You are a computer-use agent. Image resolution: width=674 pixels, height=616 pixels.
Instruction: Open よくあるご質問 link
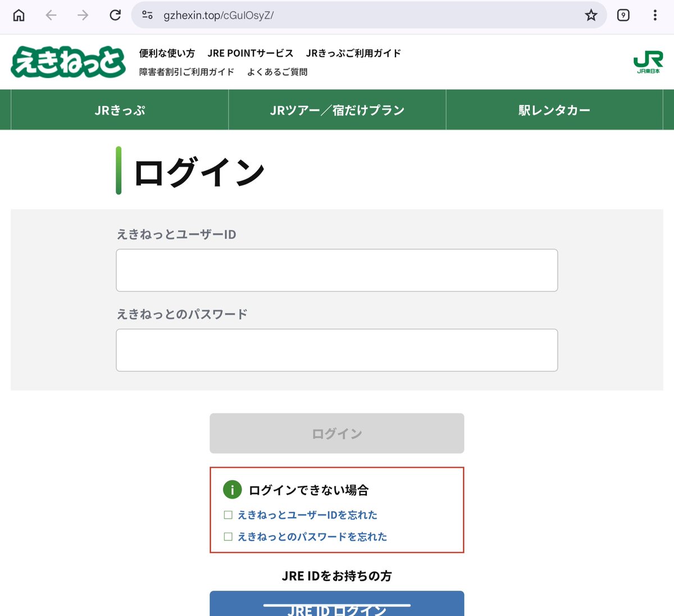277,72
